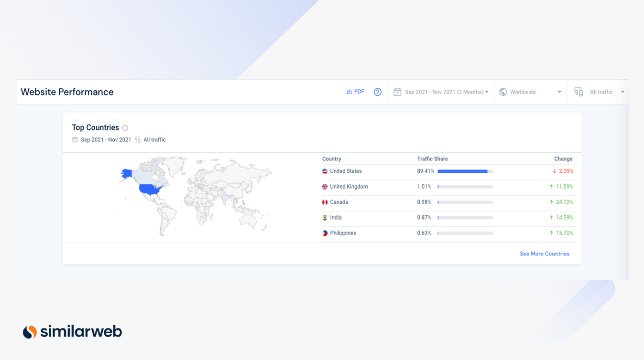Open the help question mark icon
Screen dimensions: 644x360
pyautogui.click(x=377, y=92)
